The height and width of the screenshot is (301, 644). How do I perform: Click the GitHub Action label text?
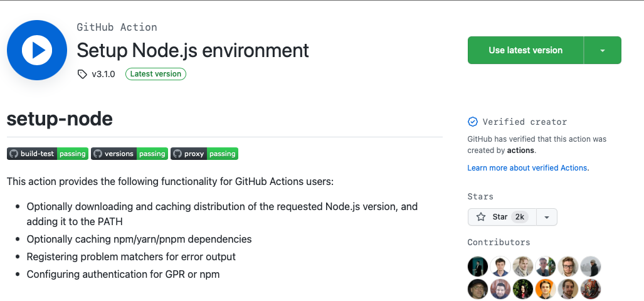point(117,28)
